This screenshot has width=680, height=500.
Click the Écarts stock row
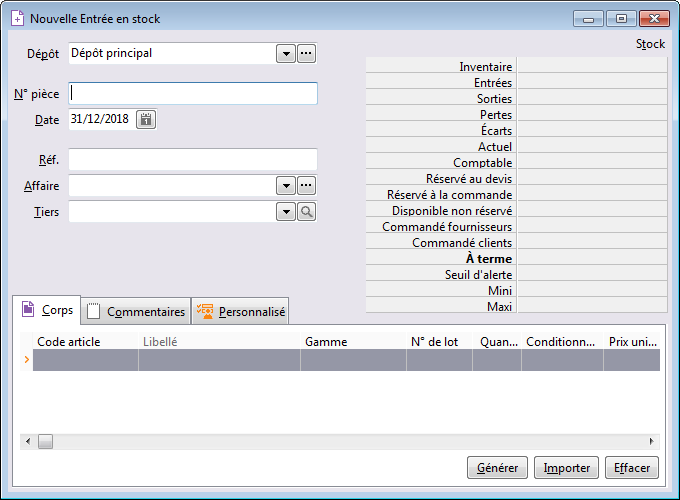tap(517, 130)
